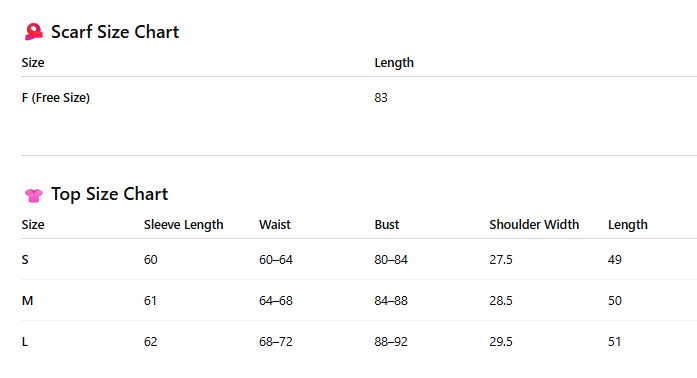Screen dimensions: 697x378
Task: Click the pink t-shirt emoji icon
Action: tap(34, 195)
